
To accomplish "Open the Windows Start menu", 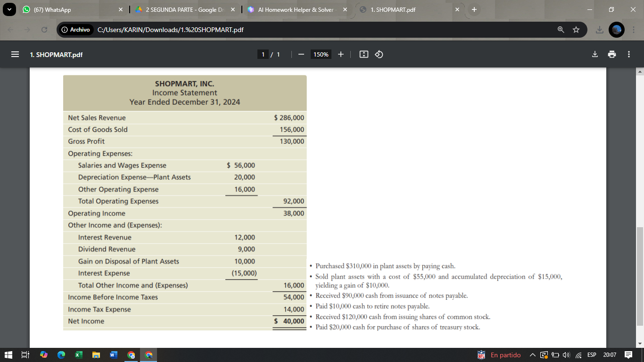I will (x=8, y=355).
